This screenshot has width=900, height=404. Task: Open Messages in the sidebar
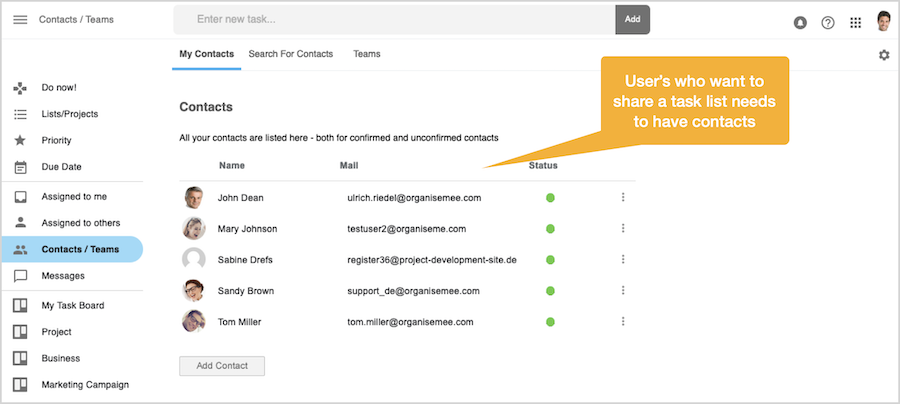click(x=63, y=276)
